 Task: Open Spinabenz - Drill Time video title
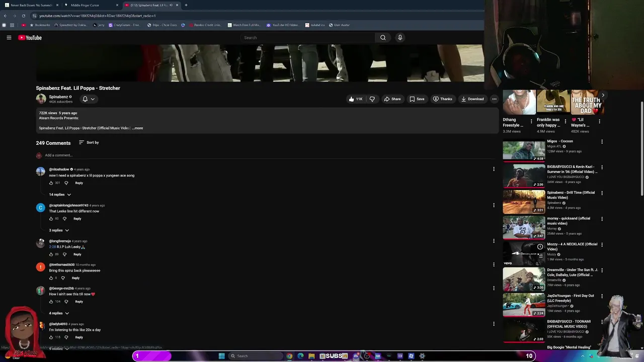(571, 195)
